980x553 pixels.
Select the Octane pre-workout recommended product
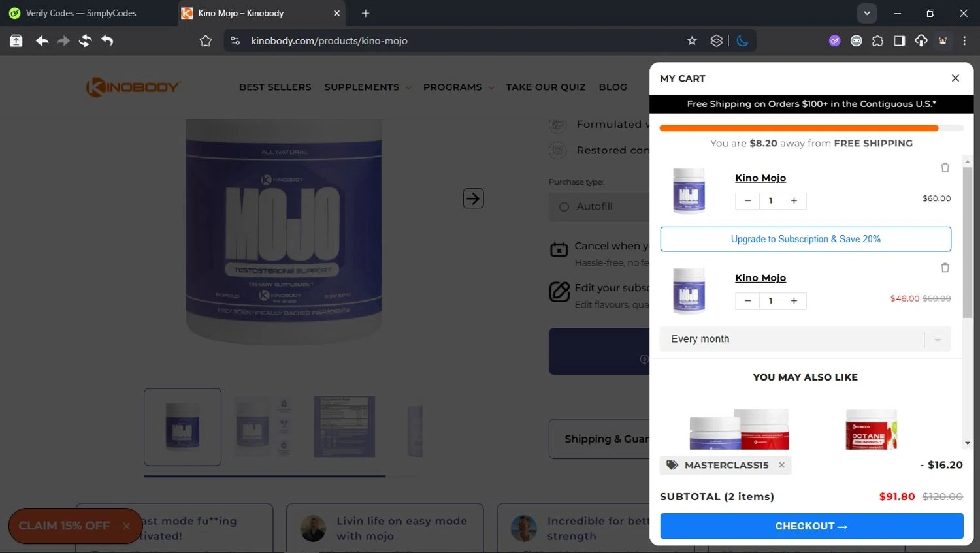pyautogui.click(x=872, y=429)
